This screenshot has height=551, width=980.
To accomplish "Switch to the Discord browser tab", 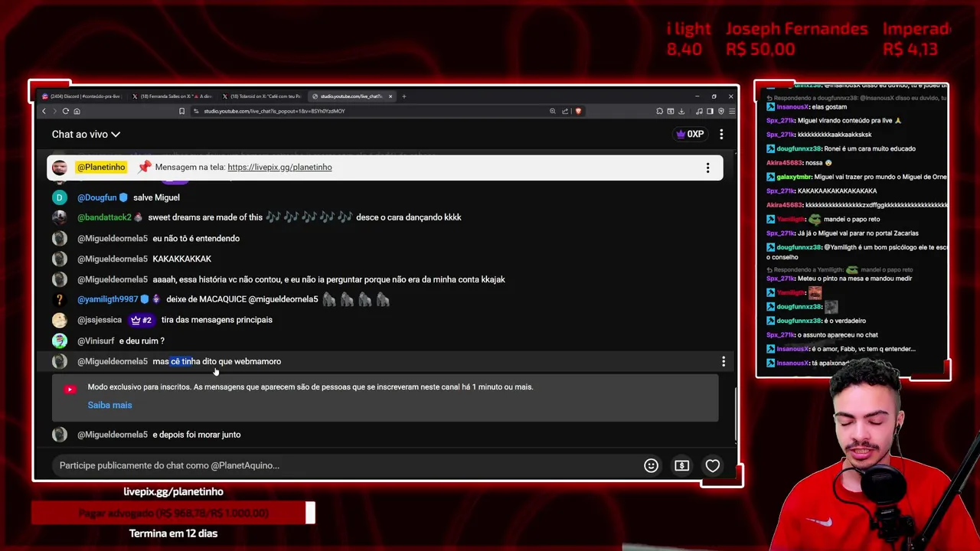I will 83,96.
